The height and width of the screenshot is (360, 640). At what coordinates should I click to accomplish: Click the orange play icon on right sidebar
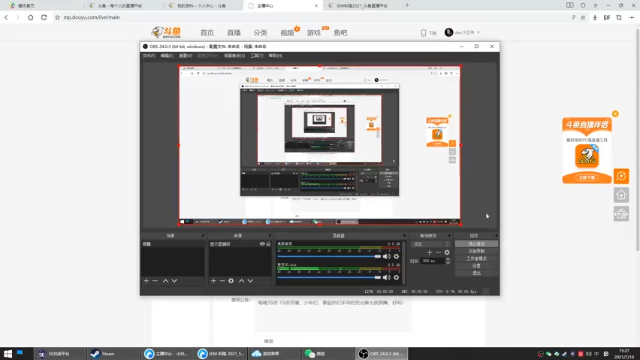point(621,176)
